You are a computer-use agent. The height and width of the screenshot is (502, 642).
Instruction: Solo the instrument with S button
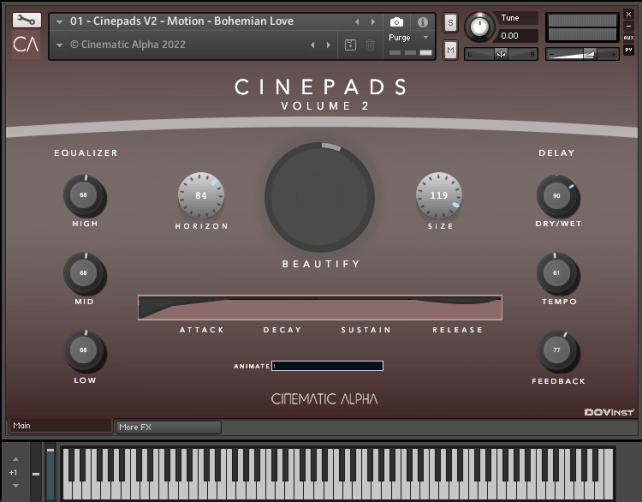(450, 23)
